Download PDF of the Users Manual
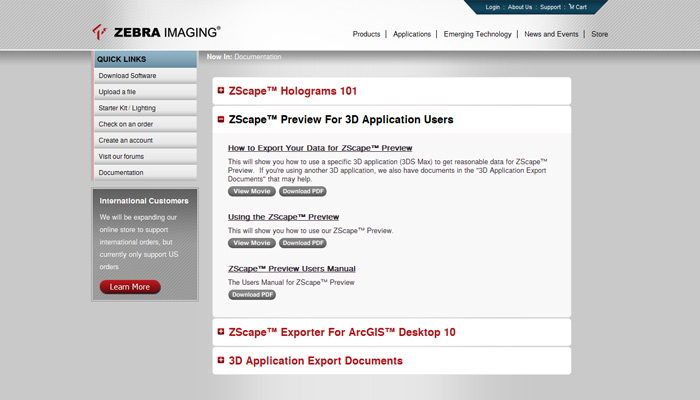The height and width of the screenshot is (400, 700). (252, 295)
